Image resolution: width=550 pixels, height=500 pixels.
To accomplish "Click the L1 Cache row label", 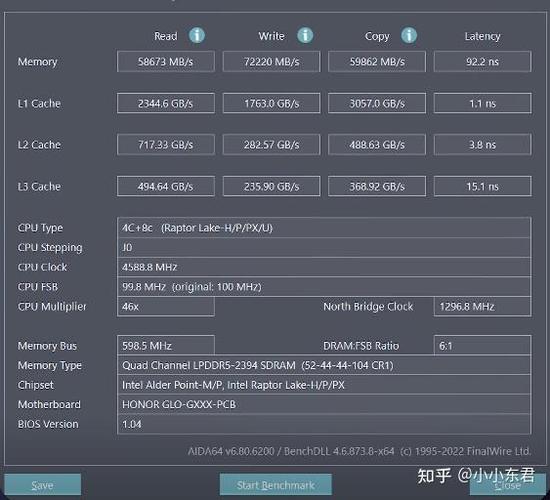I will coord(39,104).
